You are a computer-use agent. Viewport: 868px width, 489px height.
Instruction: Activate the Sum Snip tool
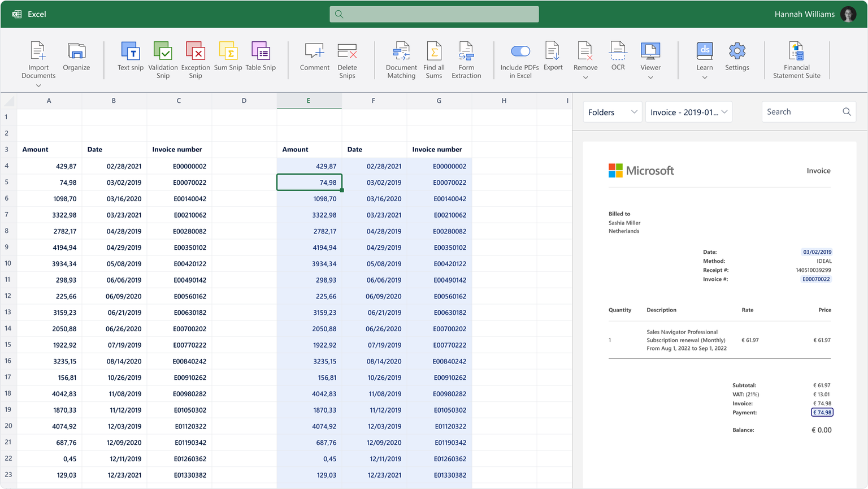228,52
